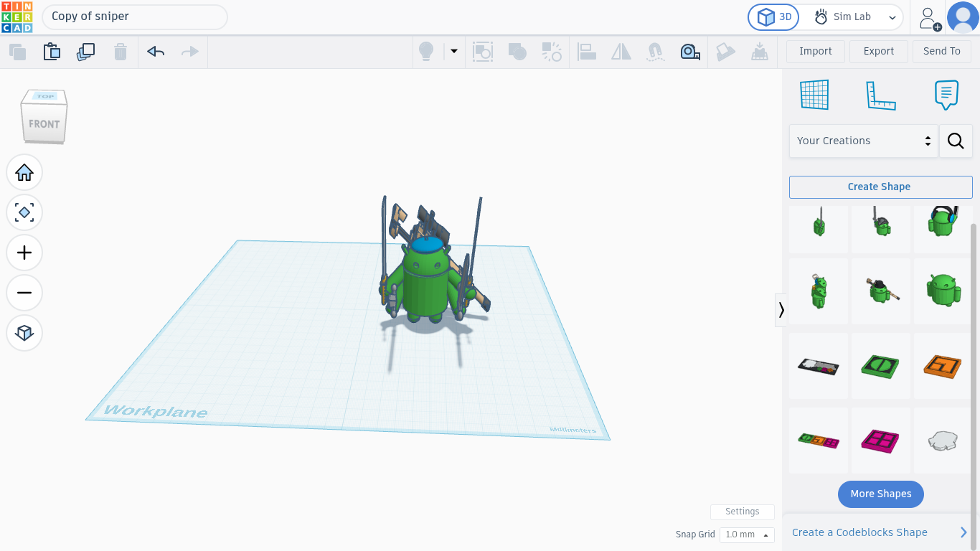Click the Paste clipboard icon
This screenshot has height=551, width=980.
pos(52,52)
